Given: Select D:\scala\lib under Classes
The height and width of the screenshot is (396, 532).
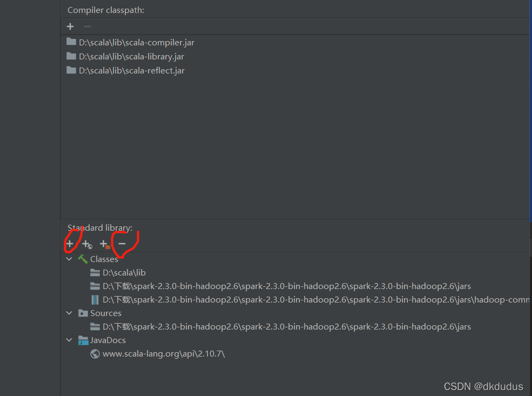Looking at the screenshot, I should pos(124,273).
